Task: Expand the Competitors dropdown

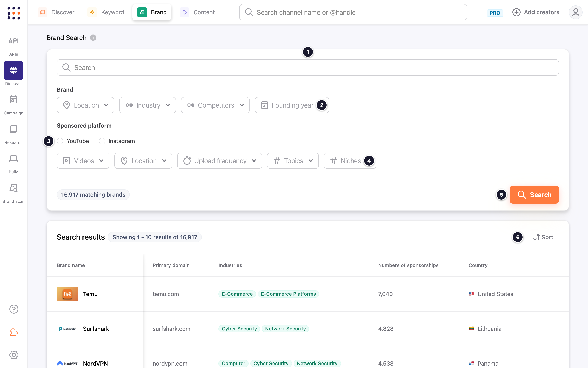Action: click(x=215, y=105)
